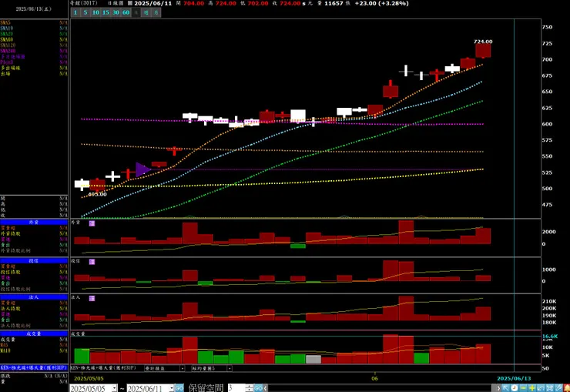Screen dimensions: 570x392
Task: Click the clock icon in bottom toolbar
Action: tap(515, 388)
